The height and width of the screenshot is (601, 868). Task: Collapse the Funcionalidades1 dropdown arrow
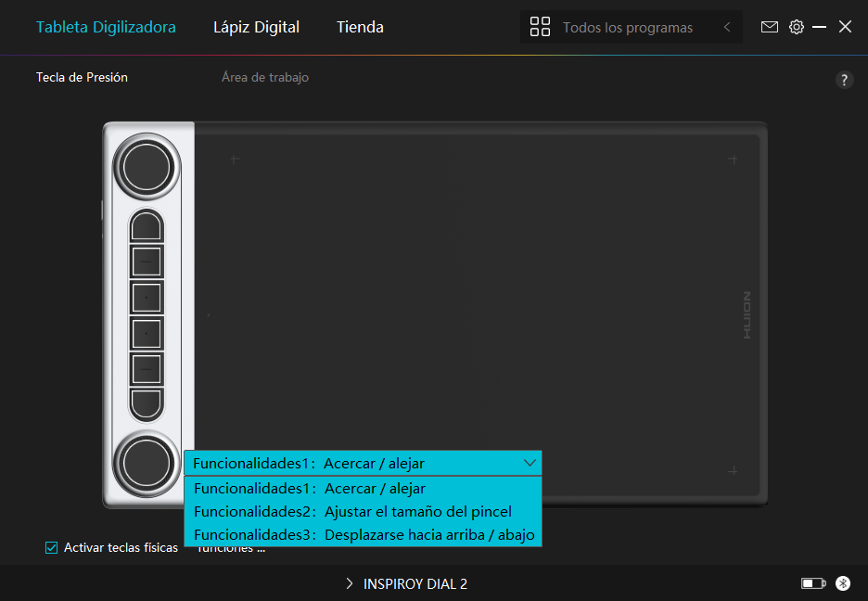point(530,463)
